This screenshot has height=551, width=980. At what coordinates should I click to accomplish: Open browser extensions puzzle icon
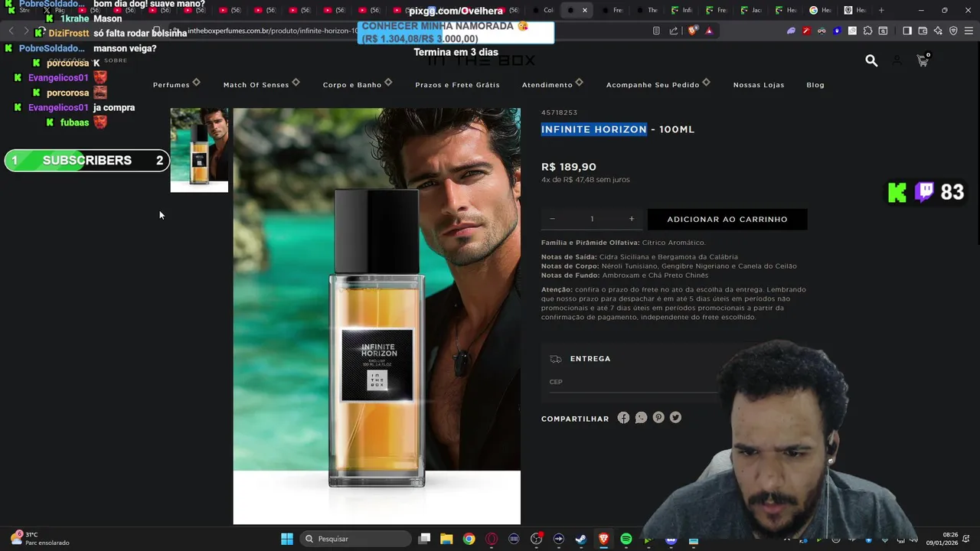click(x=867, y=31)
